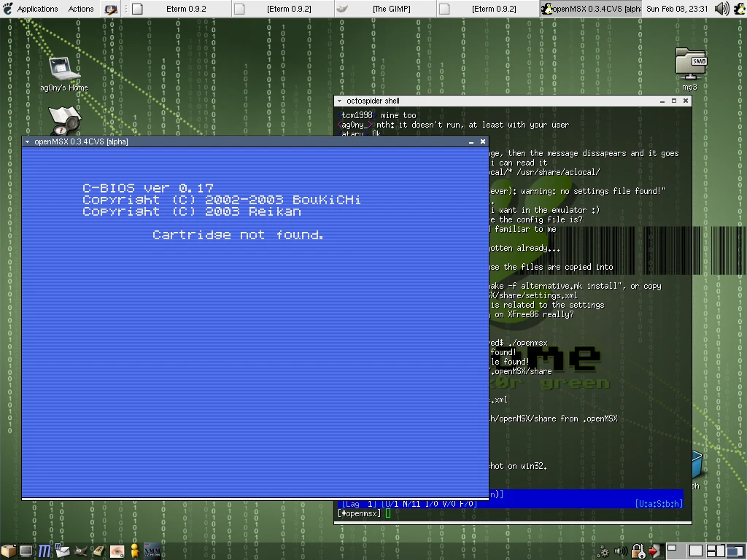
Task: Open octospider shell window menu arrow
Action: click(x=340, y=101)
